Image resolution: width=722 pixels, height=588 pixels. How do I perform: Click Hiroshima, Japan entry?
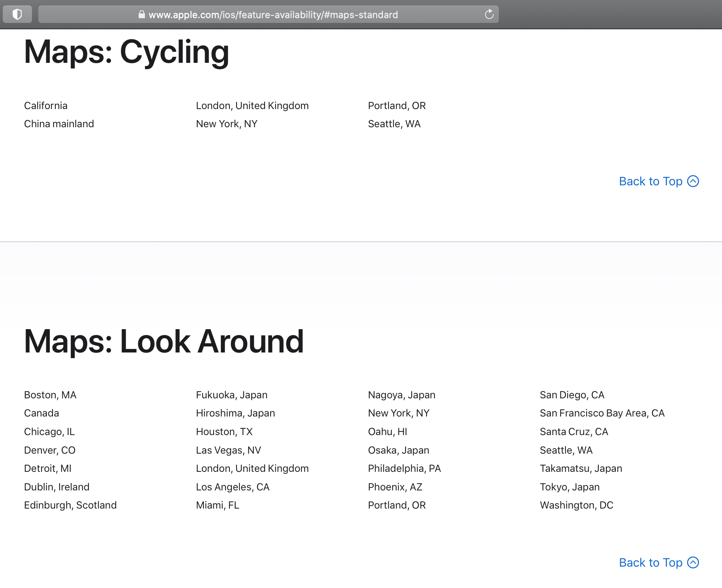235,413
